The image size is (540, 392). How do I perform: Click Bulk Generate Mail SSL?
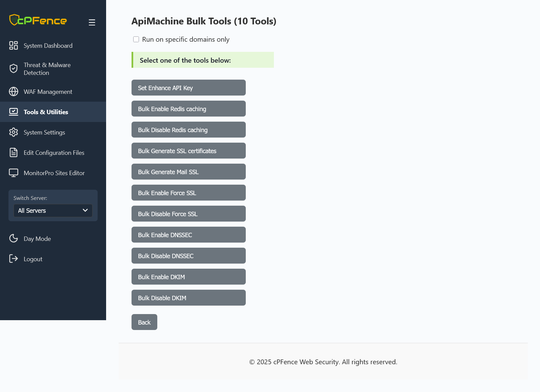(188, 172)
